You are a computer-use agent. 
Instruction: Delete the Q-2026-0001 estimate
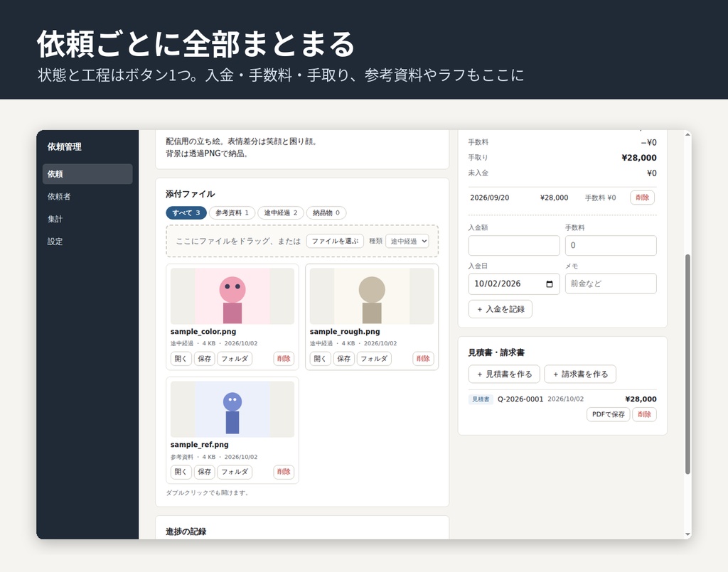pos(644,414)
